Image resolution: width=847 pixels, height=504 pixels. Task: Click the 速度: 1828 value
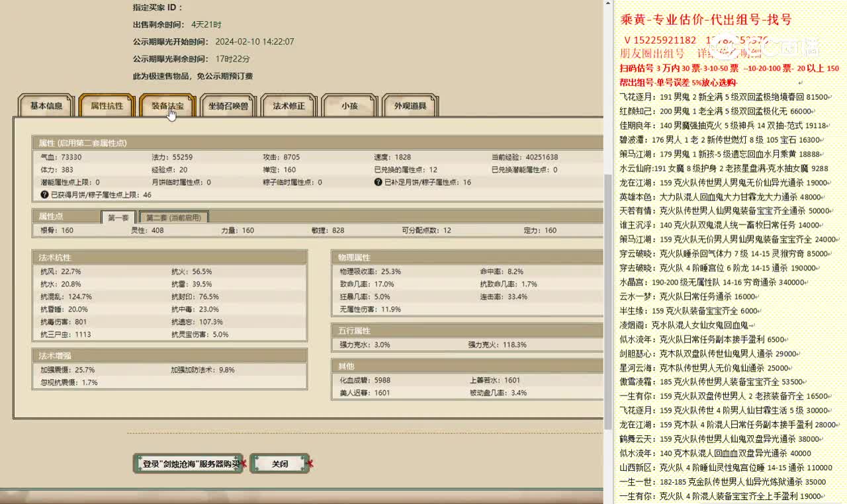click(x=392, y=157)
